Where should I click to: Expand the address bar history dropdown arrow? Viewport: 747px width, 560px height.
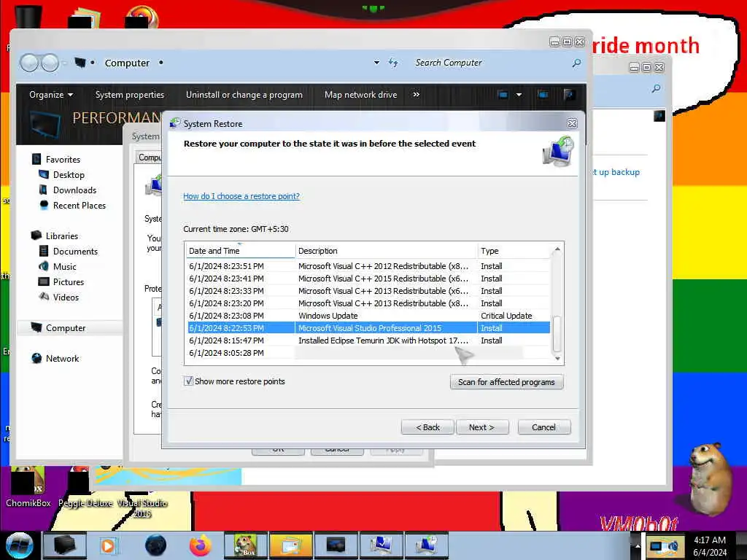(377, 63)
